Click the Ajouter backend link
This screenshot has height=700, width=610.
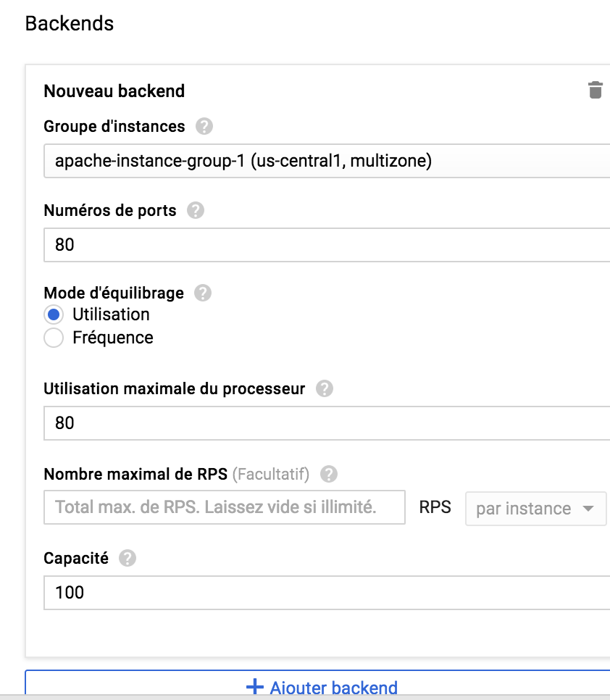pyautogui.click(x=333, y=687)
